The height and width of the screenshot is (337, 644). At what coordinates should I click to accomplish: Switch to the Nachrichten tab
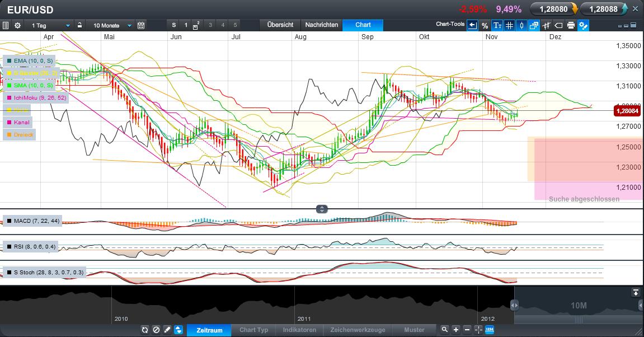coord(322,25)
